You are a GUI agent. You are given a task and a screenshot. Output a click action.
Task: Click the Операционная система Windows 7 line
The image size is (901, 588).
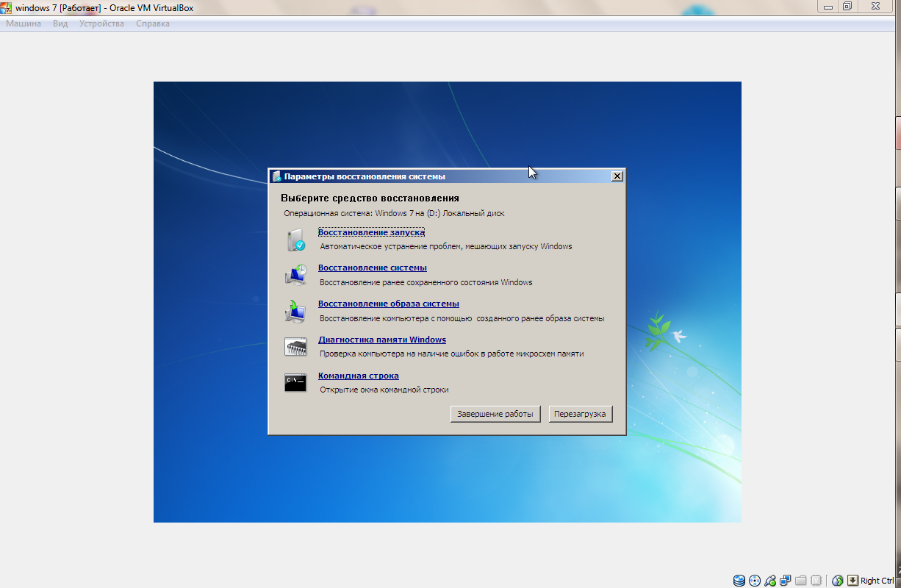point(395,213)
